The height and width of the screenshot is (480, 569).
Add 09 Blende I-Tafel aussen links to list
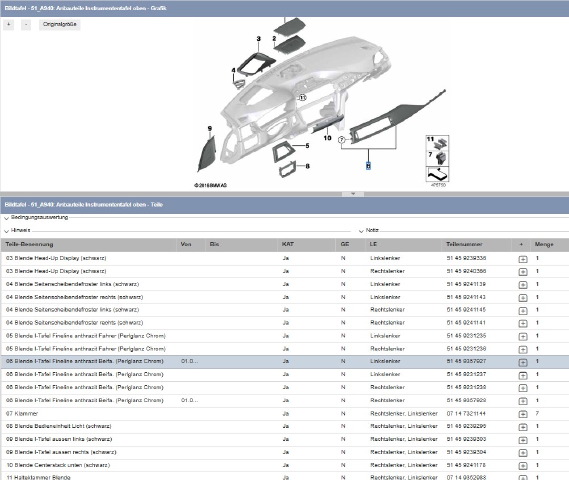pos(523,440)
